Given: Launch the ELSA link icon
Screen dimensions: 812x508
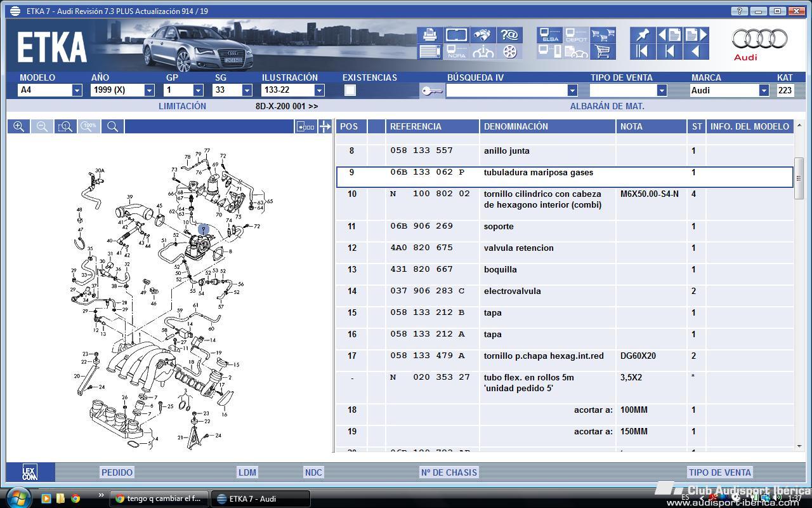Looking at the screenshot, I should (x=549, y=34).
